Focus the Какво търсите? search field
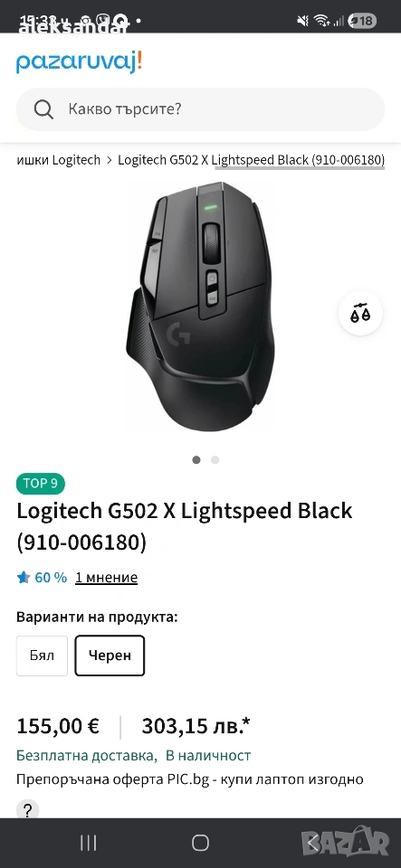401x868 pixels. 201,109
